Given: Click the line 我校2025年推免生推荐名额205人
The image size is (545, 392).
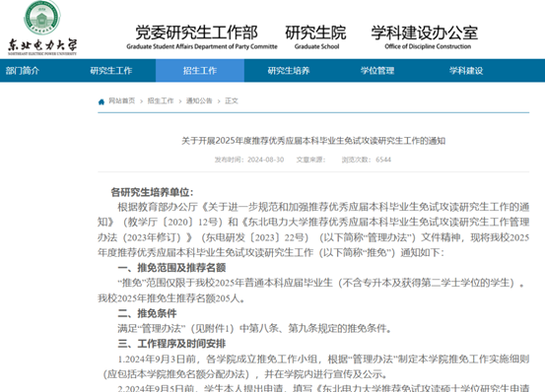Looking at the screenshot, I should point(171,298).
